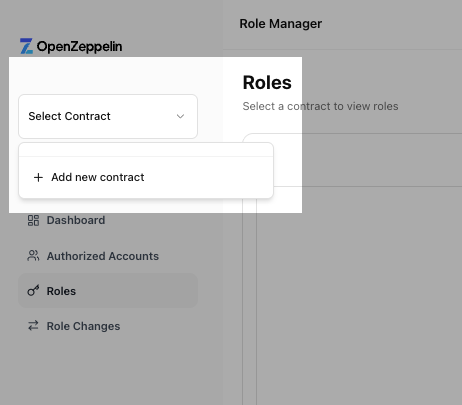Go to Dashboard in the sidebar
Screen dimensions: 462x405
108,220
